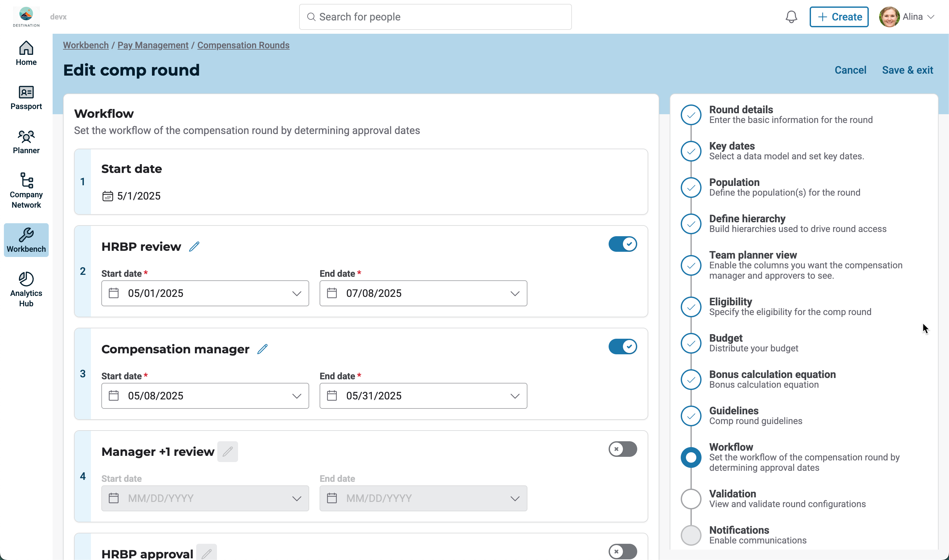Open the Passport sidebar icon

tap(26, 97)
